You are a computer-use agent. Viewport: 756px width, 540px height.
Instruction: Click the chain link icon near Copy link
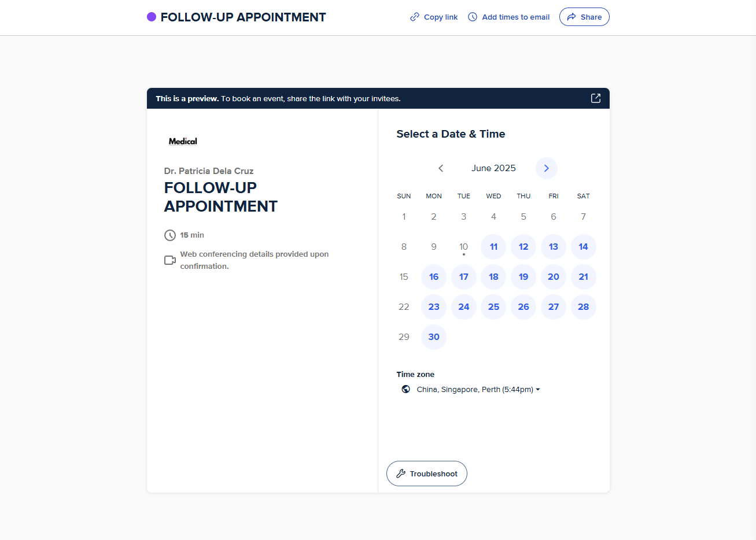click(x=415, y=17)
